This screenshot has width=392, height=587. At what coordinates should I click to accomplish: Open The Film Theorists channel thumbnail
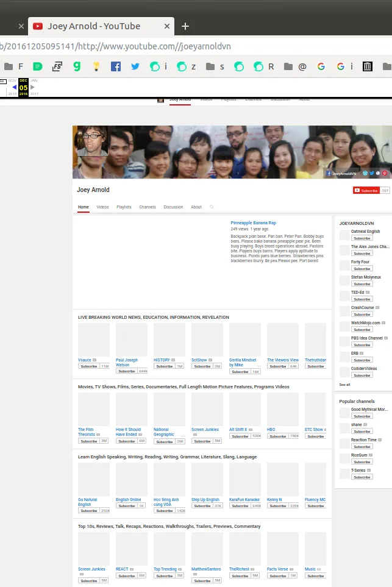(94, 409)
